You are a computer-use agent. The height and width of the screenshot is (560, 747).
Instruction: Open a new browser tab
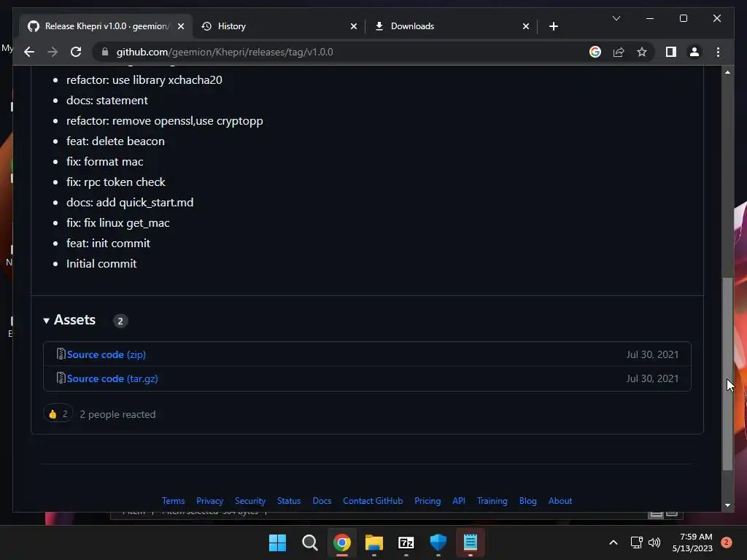pos(553,26)
